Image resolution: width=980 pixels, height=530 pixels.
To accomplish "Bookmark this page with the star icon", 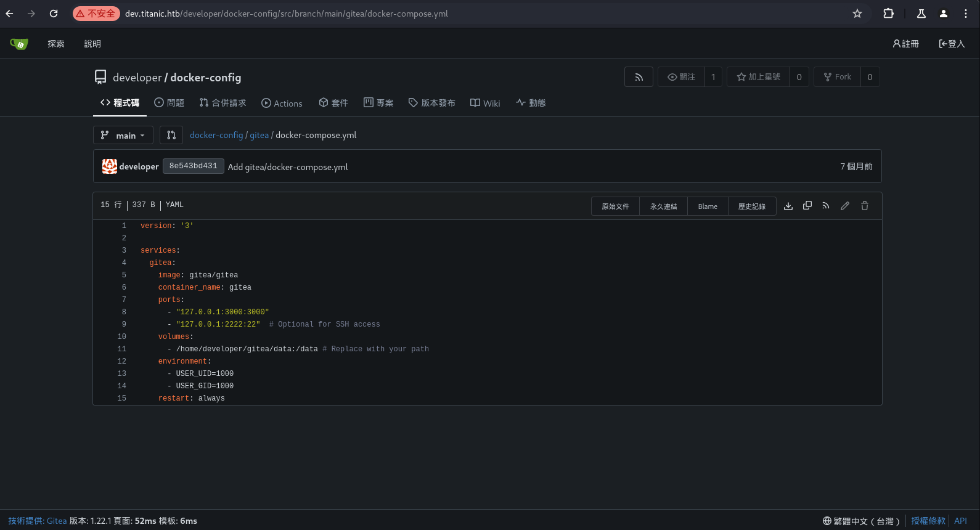I will point(857,14).
